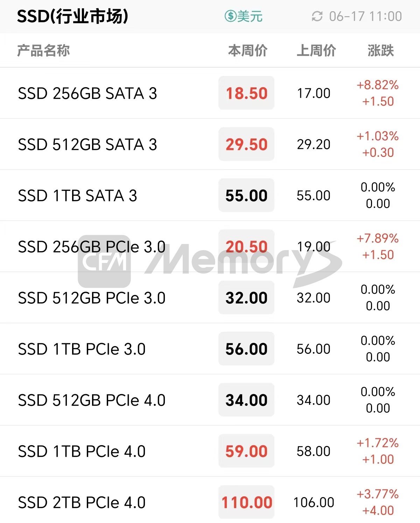The image size is (420, 523).
Task: Tap the dollar currency icon
Action: (230, 16)
